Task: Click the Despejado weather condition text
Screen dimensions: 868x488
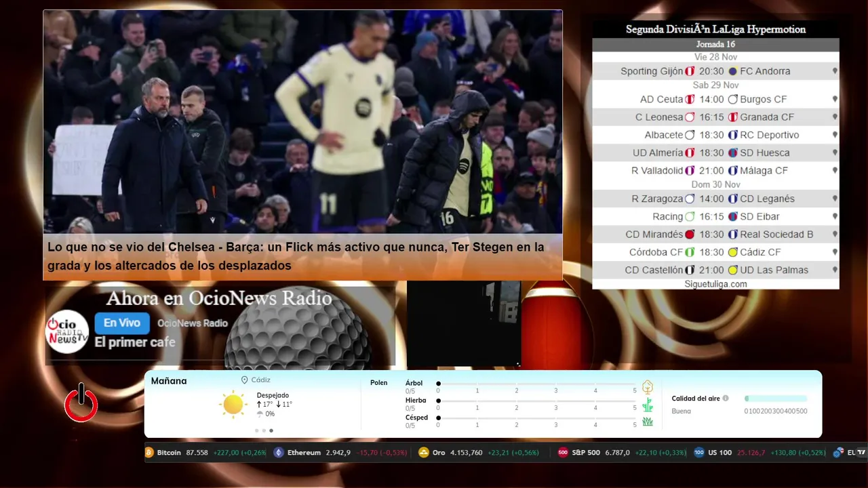Action: (273, 395)
